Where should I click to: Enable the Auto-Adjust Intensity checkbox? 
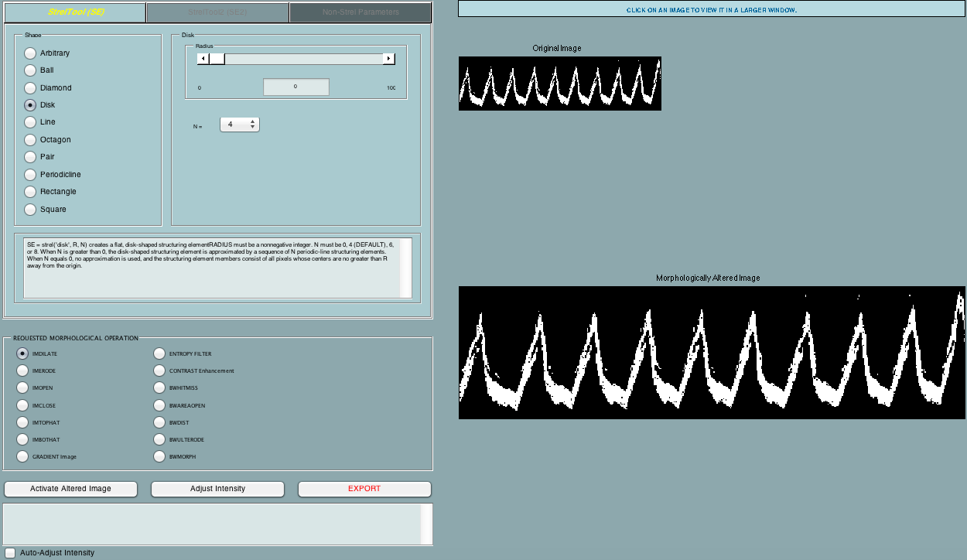(x=9, y=552)
